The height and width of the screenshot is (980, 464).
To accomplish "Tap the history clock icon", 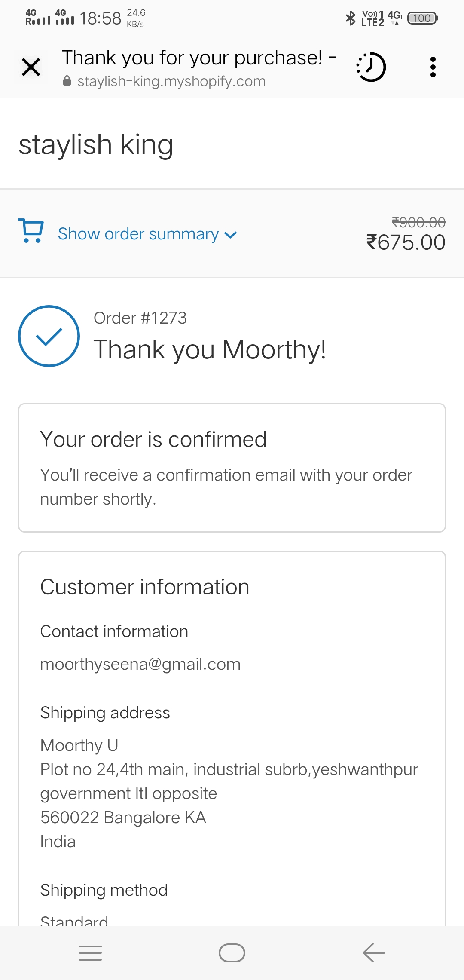I will 371,67.
